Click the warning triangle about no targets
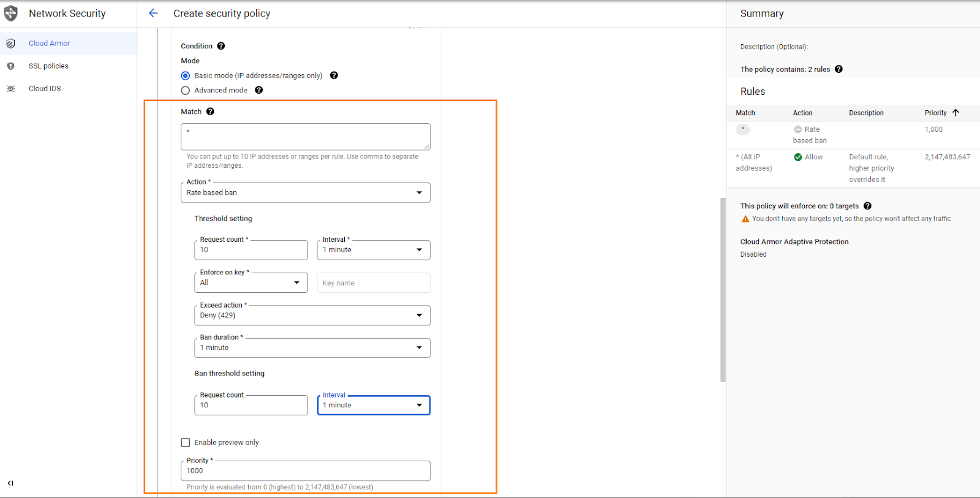The width and height of the screenshot is (980, 498). (745, 219)
